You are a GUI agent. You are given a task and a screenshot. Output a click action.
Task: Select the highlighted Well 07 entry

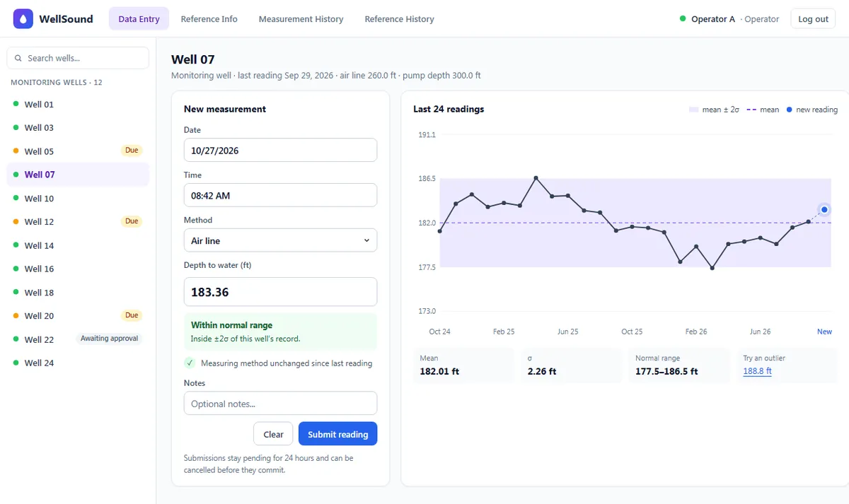[x=78, y=175]
